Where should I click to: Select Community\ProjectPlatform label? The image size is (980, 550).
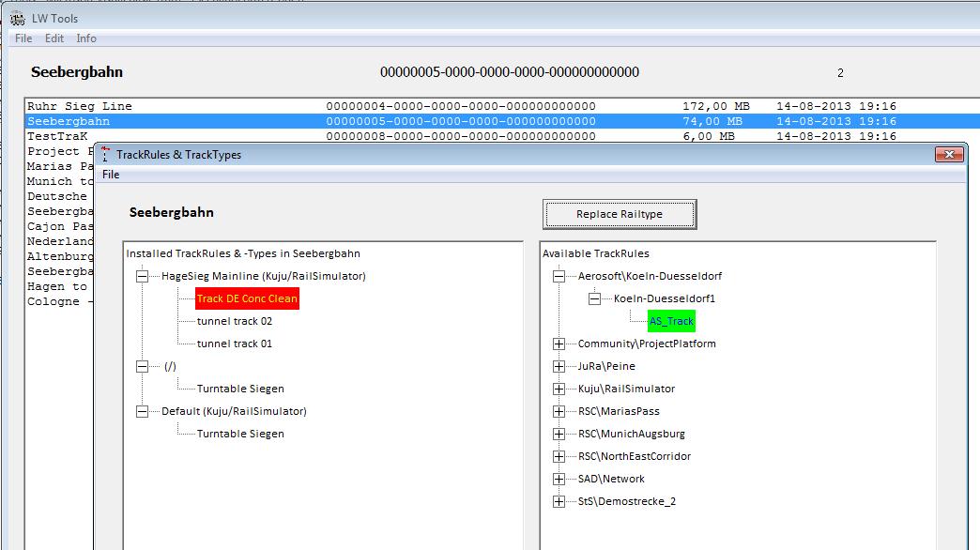click(647, 344)
